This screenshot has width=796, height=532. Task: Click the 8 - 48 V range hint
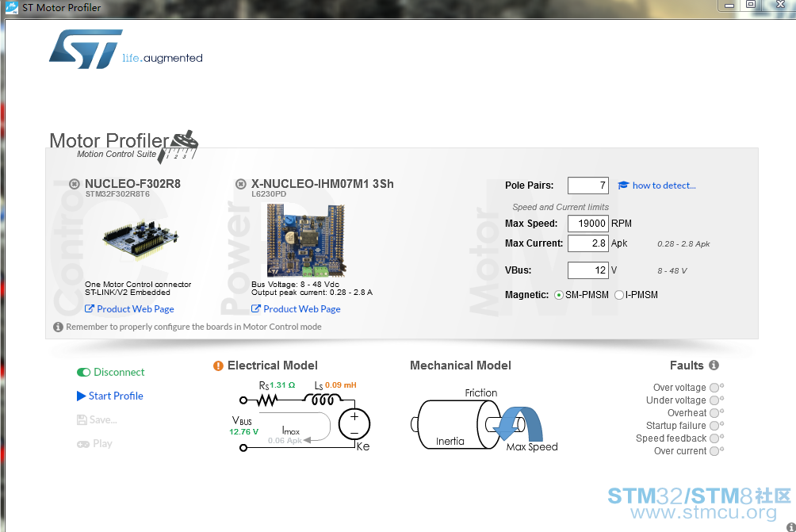tap(672, 270)
